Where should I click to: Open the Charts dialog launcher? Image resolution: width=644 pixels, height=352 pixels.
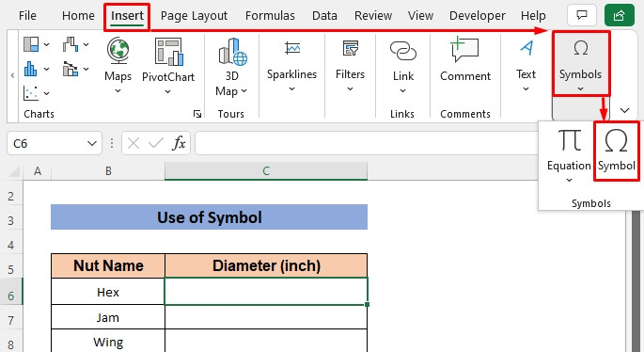(197, 114)
